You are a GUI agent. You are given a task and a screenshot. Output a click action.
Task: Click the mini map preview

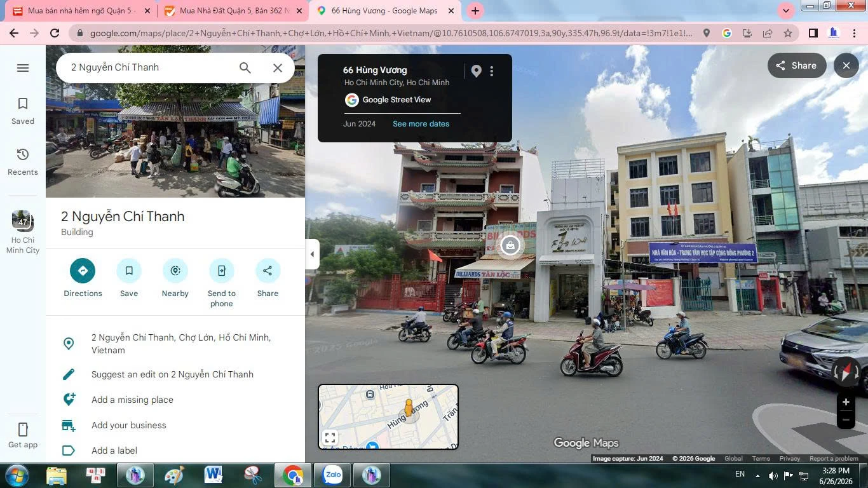coord(388,417)
